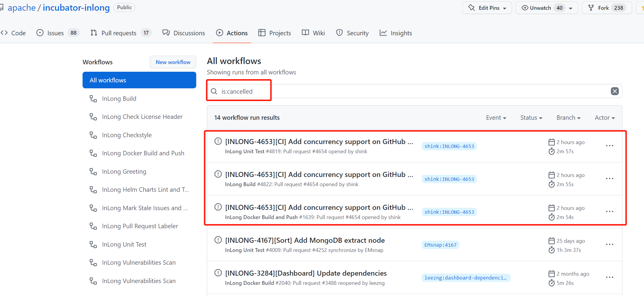Click the graph icon on the Insights tab
Image resolution: width=644 pixels, height=297 pixels.
pyautogui.click(x=383, y=33)
